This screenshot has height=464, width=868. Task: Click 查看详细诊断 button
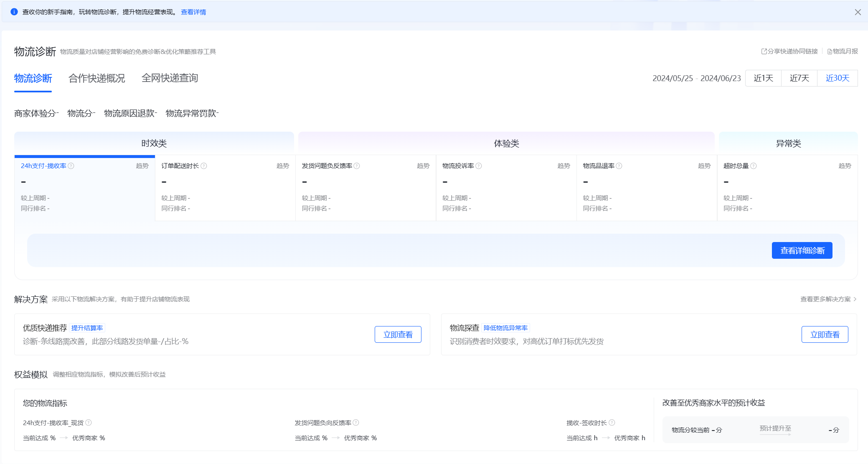pos(802,250)
